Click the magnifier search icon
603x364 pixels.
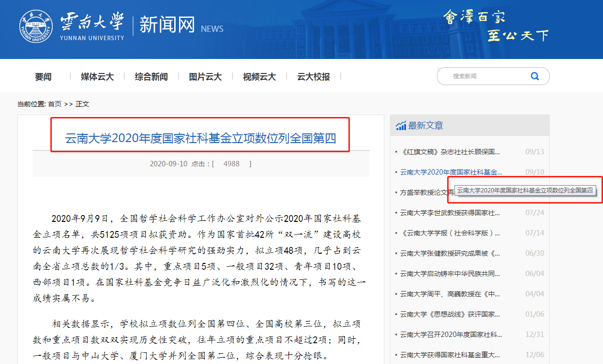point(535,76)
